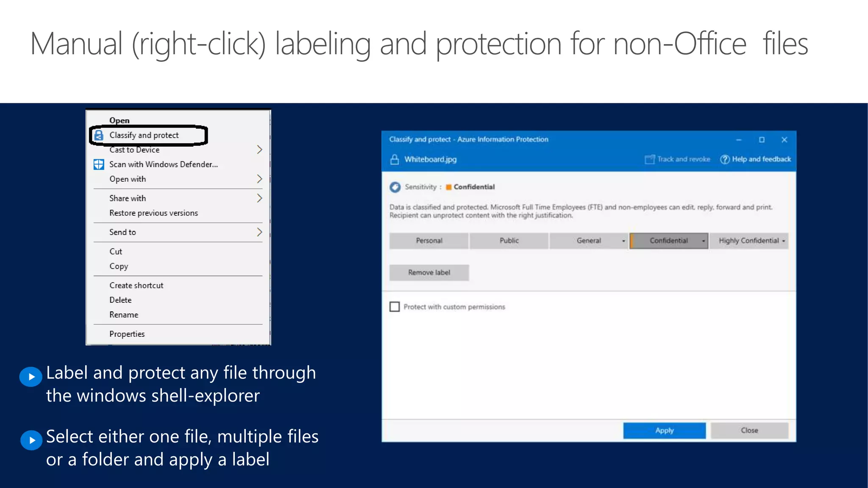The width and height of the screenshot is (868, 488).
Task: Click the blue play bullet beside Select either
Action: [31, 440]
